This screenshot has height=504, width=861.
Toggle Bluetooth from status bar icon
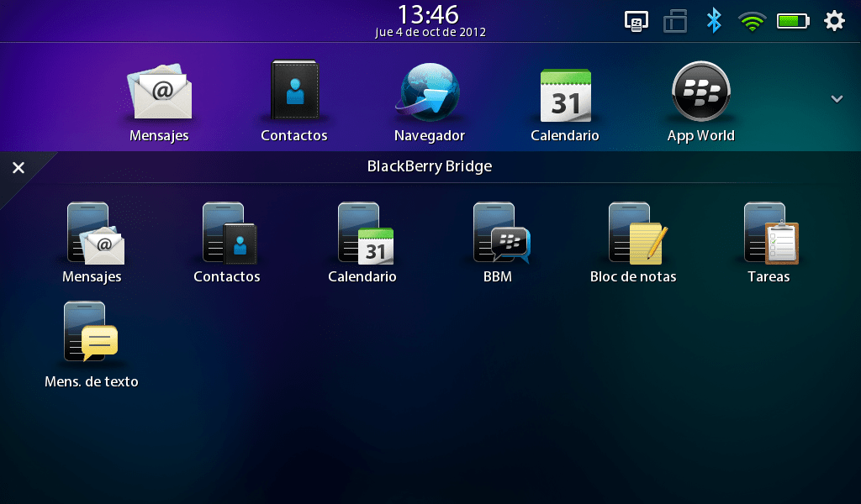[714, 21]
